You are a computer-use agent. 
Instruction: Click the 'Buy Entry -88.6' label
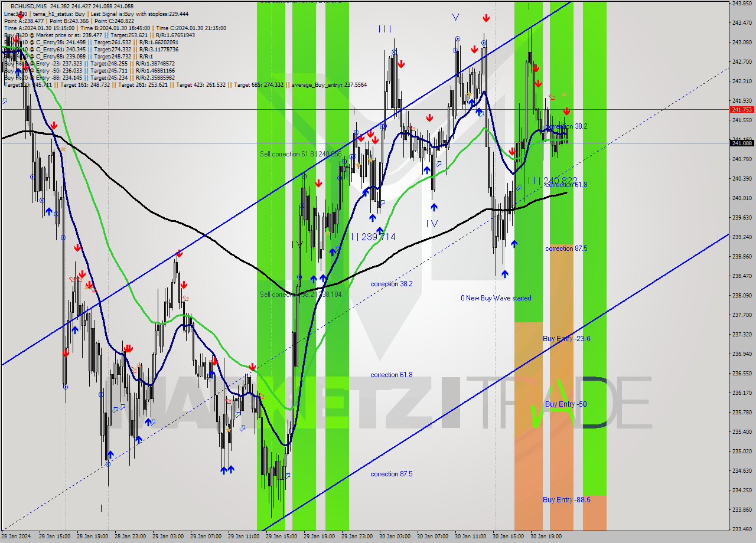point(566,500)
